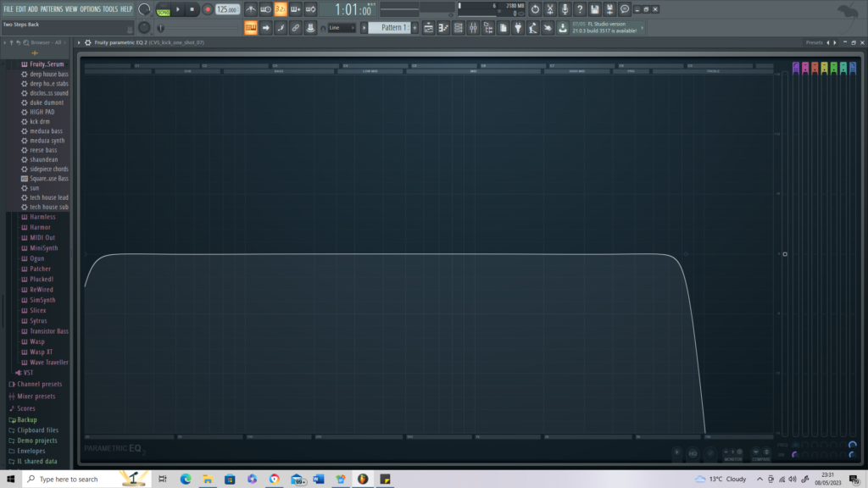Adjust band 1 BW knob
The height and width of the screenshot is (488, 868).
[x=795, y=455]
